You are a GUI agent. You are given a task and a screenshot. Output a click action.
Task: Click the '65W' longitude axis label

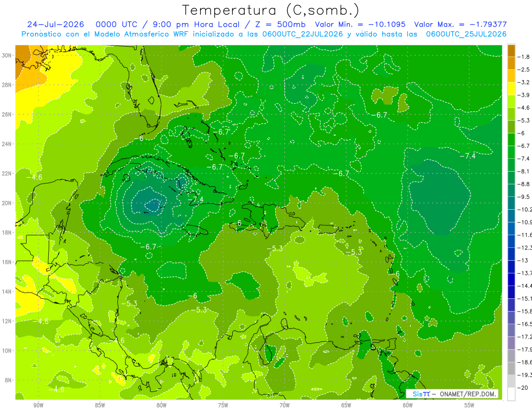click(x=346, y=405)
